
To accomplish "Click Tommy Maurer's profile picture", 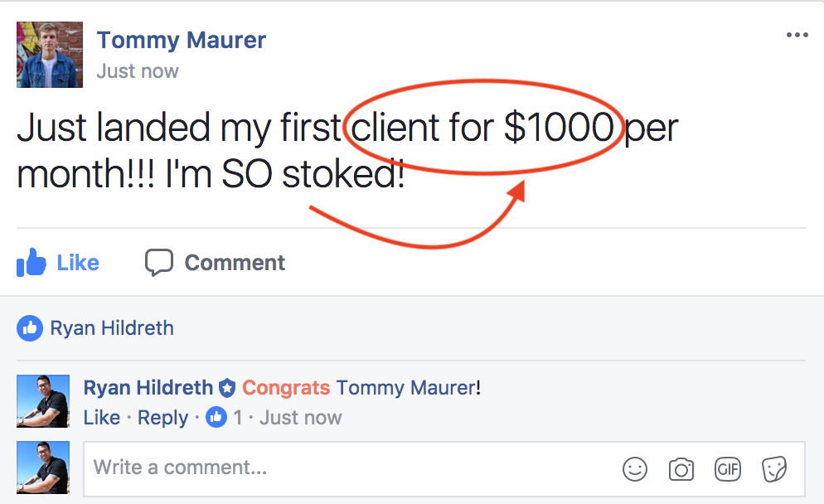I will [x=50, y=55].
